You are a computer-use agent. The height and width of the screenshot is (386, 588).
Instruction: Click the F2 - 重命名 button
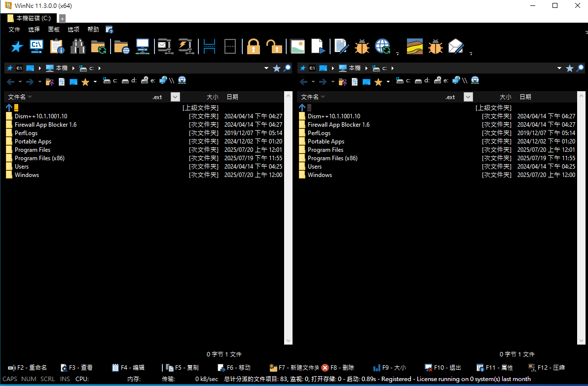(x=27, y=368)
